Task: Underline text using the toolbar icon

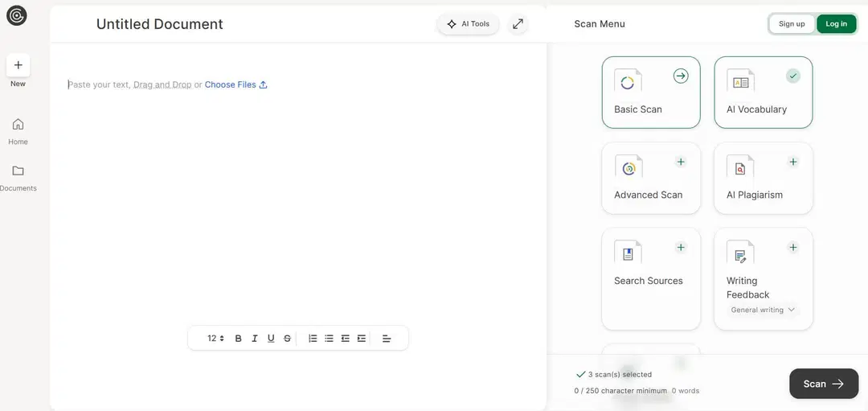Action: coord(271,339)
